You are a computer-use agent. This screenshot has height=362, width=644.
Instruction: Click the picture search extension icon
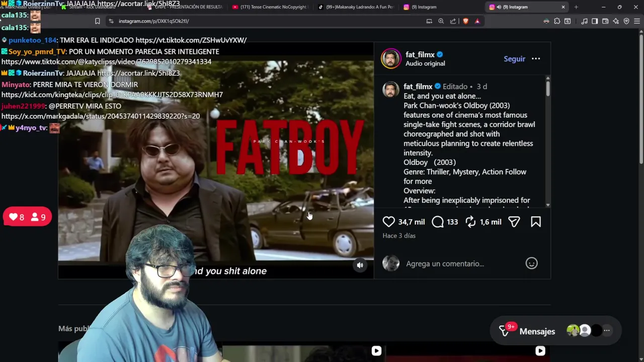[568, 21]
